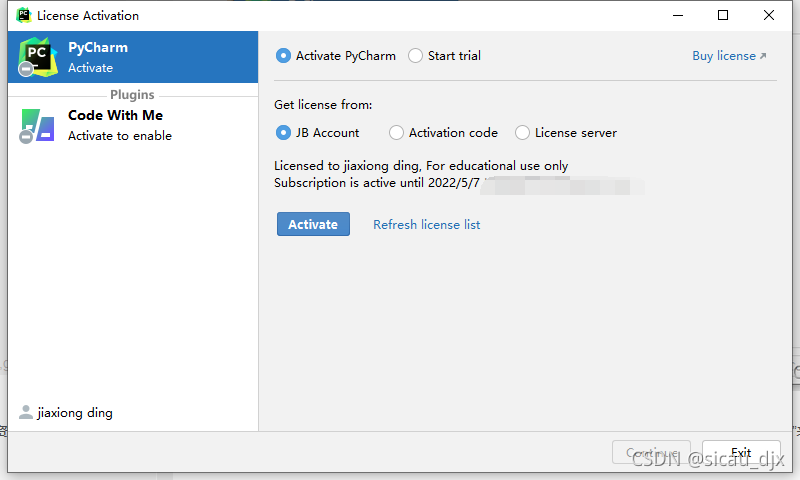Image resolution: width=800 pixels, height=480 pixels.
Task: Click the 'Activate to enable' subtitle text
Action: [x=120, y=136]
